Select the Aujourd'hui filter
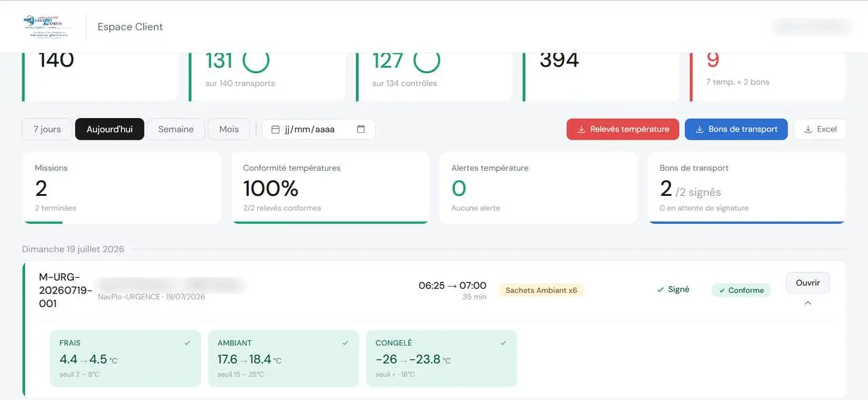The width and height of the screenshot is (868, 400). [x=109, y=129]
